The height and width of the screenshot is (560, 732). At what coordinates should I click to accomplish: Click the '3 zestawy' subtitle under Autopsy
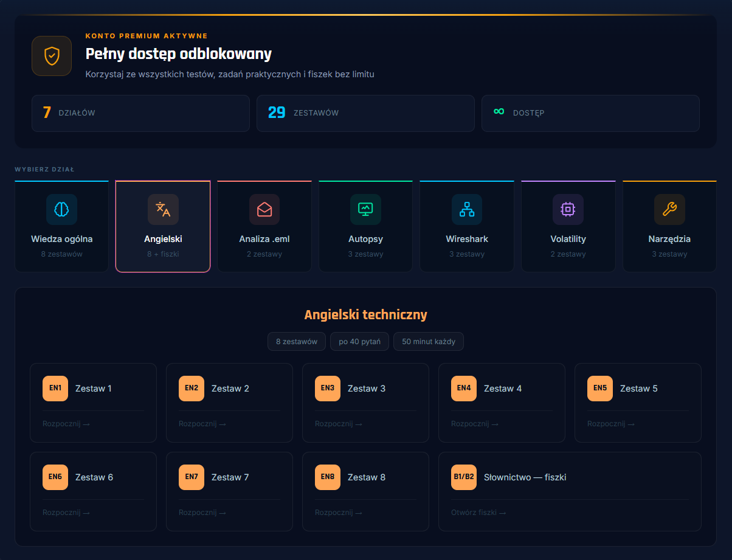coord(366,254)
